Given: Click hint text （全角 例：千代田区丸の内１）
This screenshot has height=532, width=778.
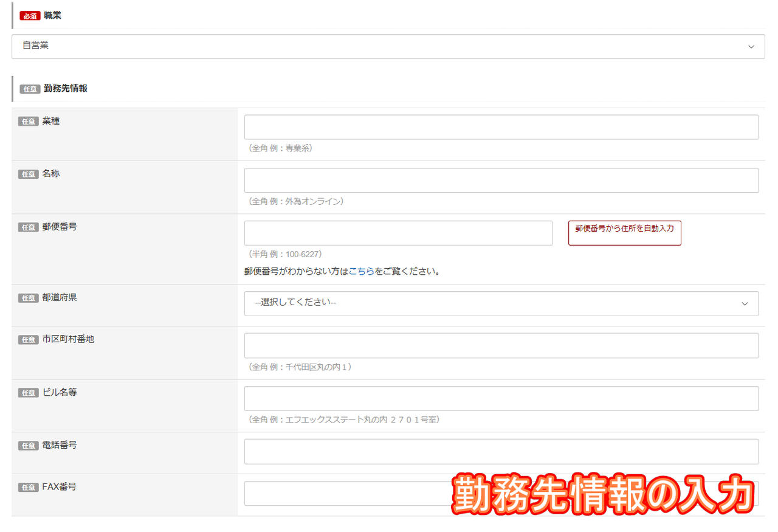Looking at the screenshot, I should pos(300,367).
